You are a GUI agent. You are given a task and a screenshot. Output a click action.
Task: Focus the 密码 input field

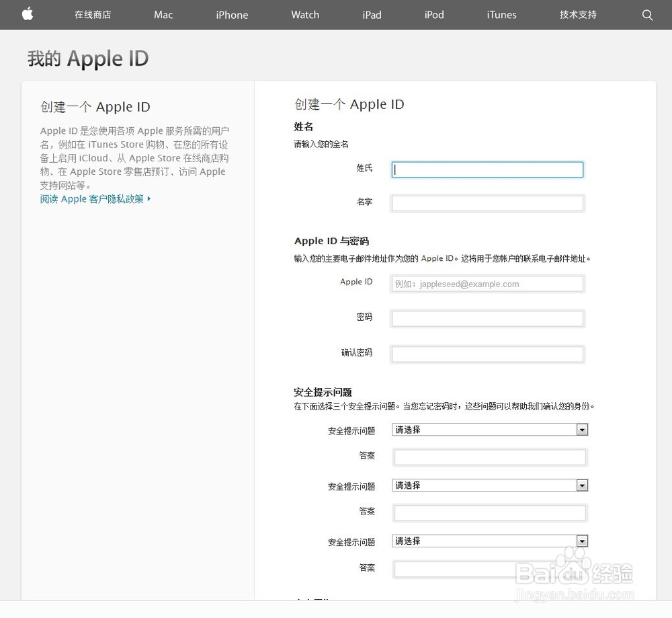[x=487, y=319]
